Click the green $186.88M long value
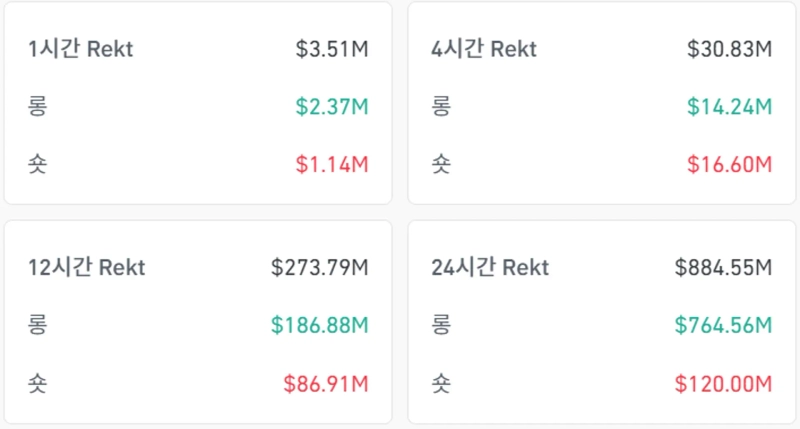The height and width of the screenshot is (429, 800). [320, 325]
